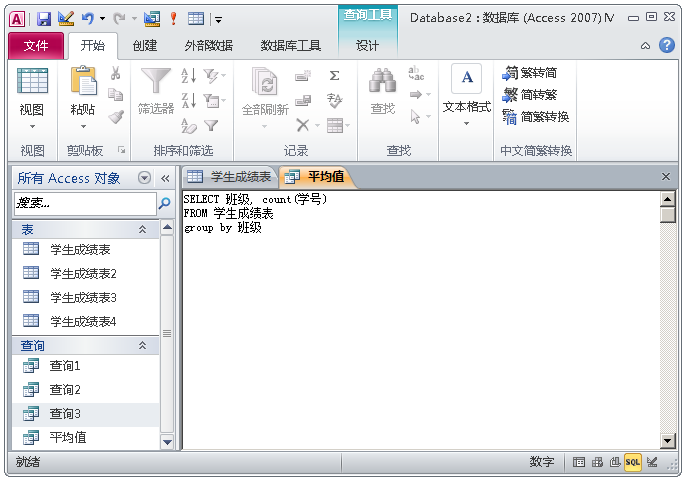Click the Save icon in quick access toolbar
Viewport: 689px width, 480px height.
point(44,18)
